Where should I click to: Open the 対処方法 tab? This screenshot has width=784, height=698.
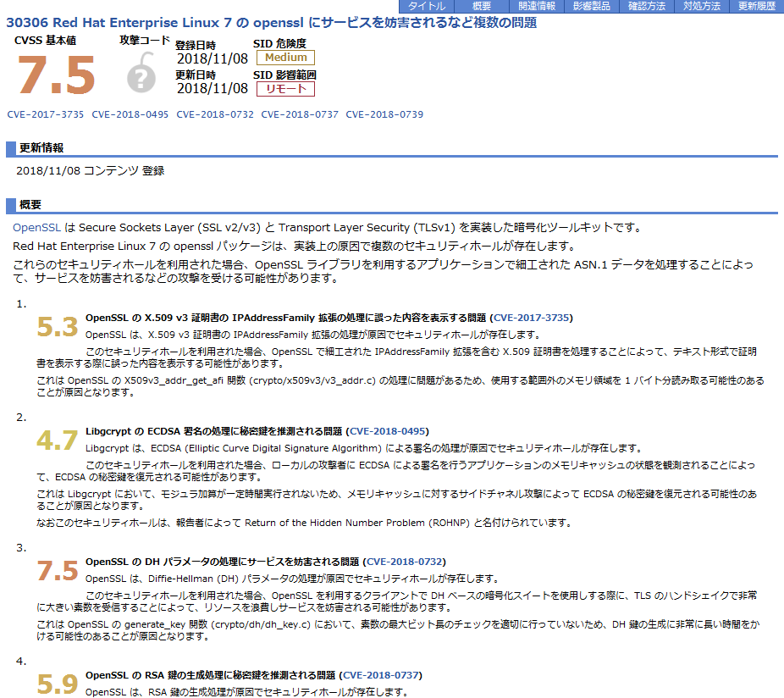point(702,6)
